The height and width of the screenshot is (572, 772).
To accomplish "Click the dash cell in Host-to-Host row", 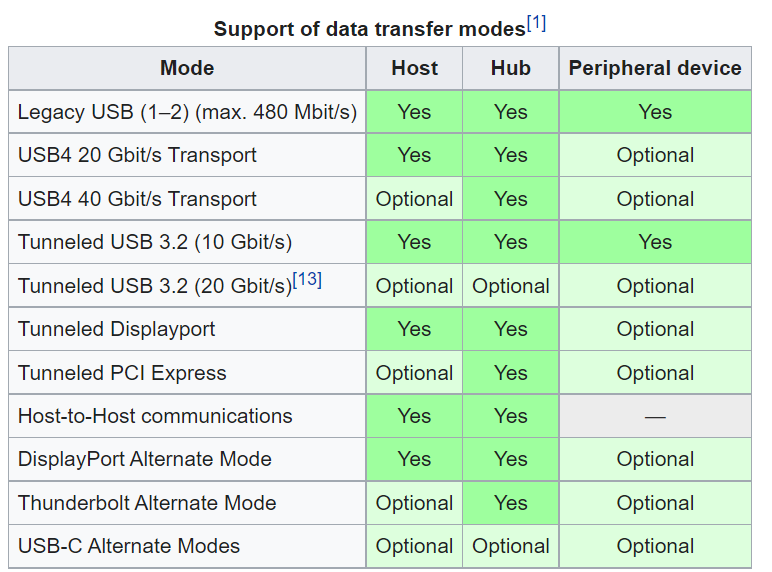I will [655, 416].
